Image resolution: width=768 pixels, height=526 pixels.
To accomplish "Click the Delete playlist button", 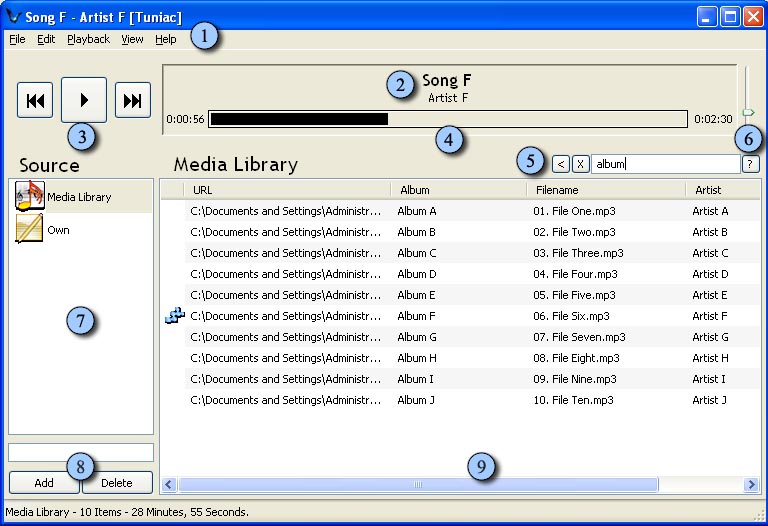I will coord(117,483).
